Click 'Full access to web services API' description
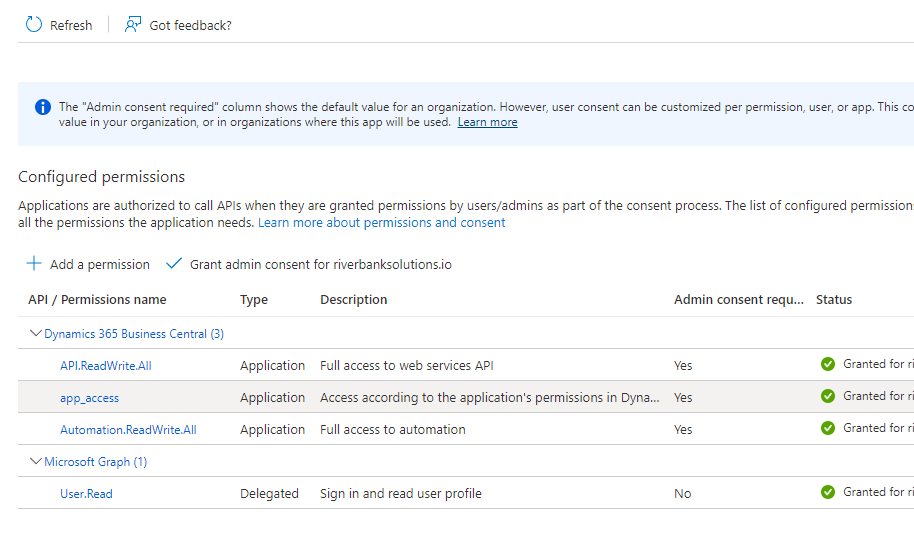Screen dimensions: 914x540 click(406, 366)
